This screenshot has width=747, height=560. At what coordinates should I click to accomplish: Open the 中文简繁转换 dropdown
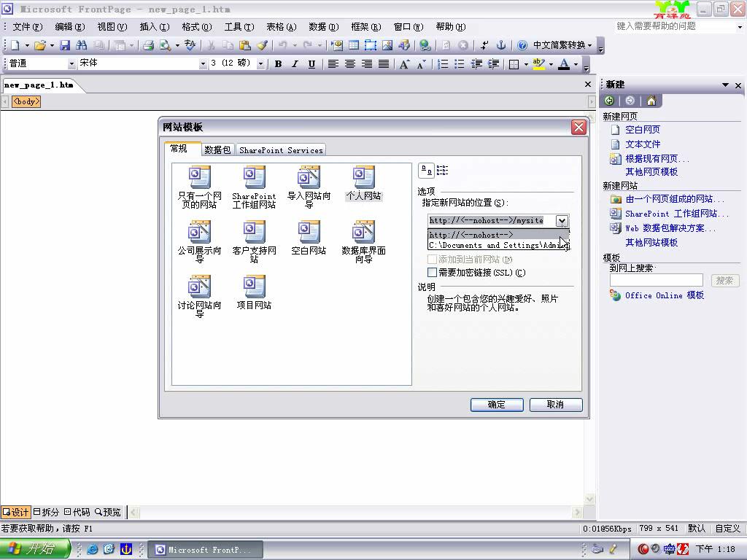coord(589,45)
